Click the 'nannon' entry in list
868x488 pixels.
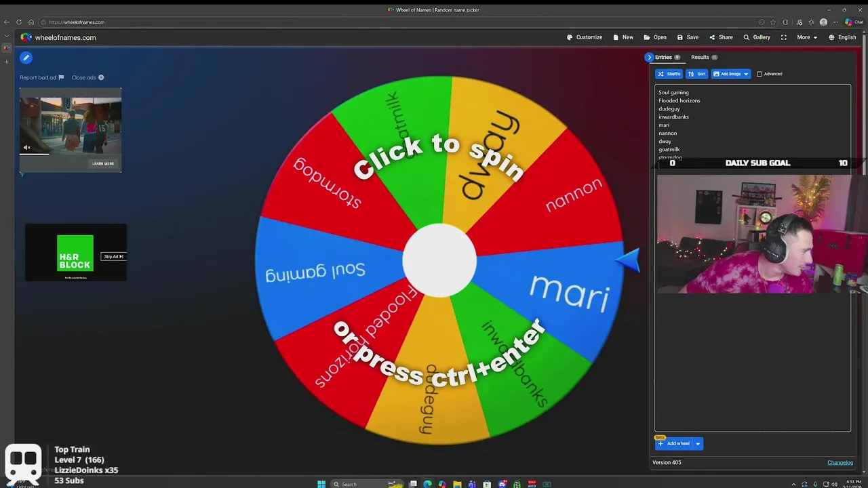pos(667,133)
